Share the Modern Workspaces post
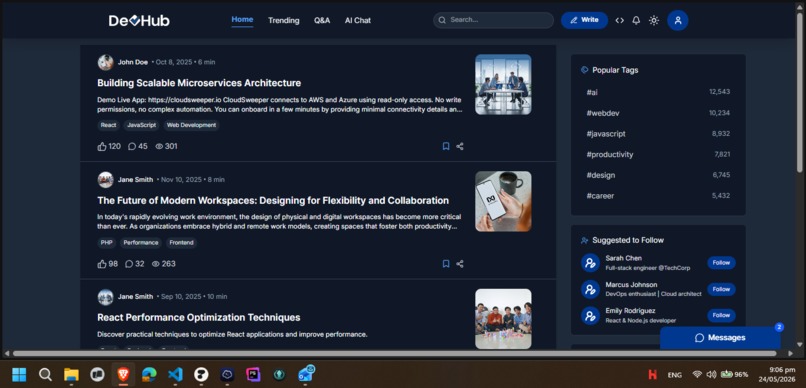Screen dimensions: 806x388 (460, 264)
